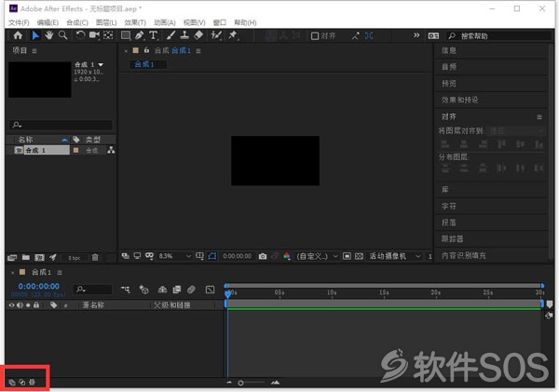Open the Composition Mini-Flowchart icon in timeline
Viewport: 559px width, 392px height.
[x=126, y=290]
